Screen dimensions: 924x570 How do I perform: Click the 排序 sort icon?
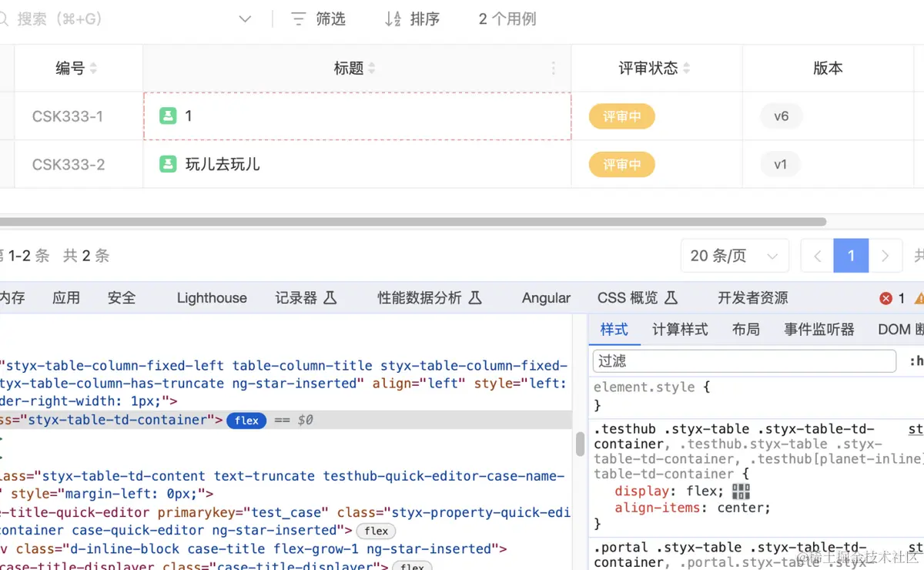click(393, 19)
